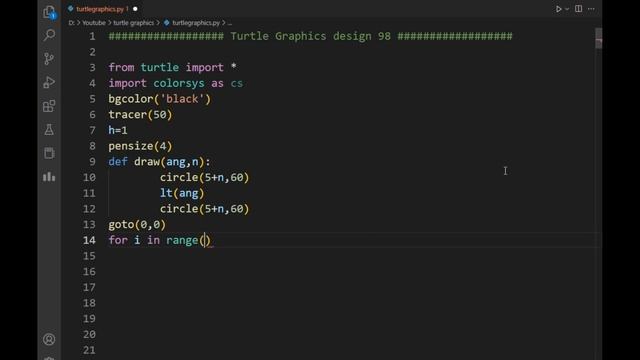Open the Explorer view in activity bar
The image size is (640, 360).
(49, 12)
